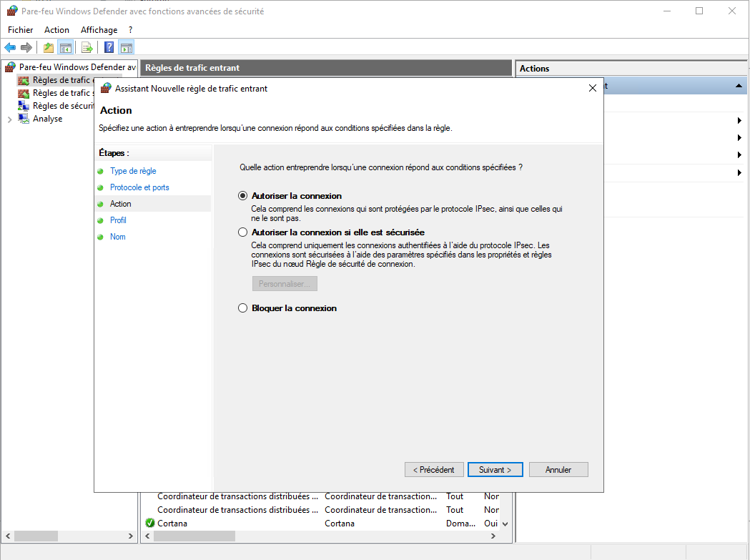Select Bloquer la connexion radio button
Screen dimensions: 750x560
click(x=243, y=308)
